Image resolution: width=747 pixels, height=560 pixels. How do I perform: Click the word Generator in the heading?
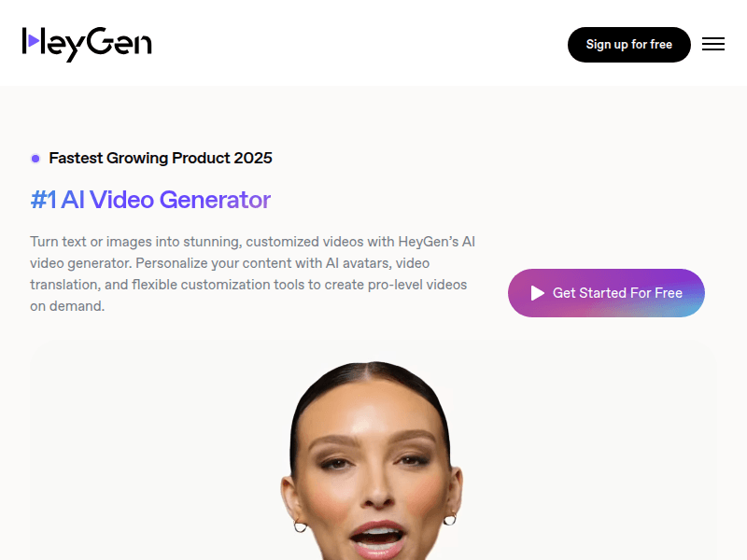pos(215,200)
